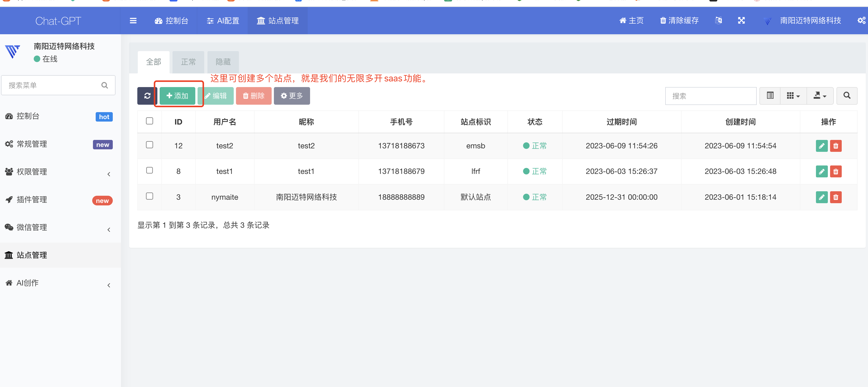Click the search magnifier icon near search box
This screenshot has width=868, height=387.
[847, 96]
